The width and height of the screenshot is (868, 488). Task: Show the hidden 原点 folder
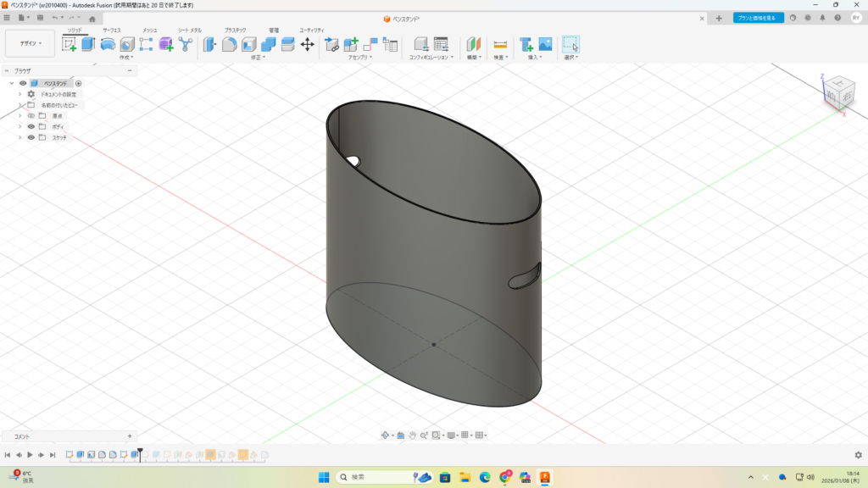pyautogui.click(x=31, y=115)
